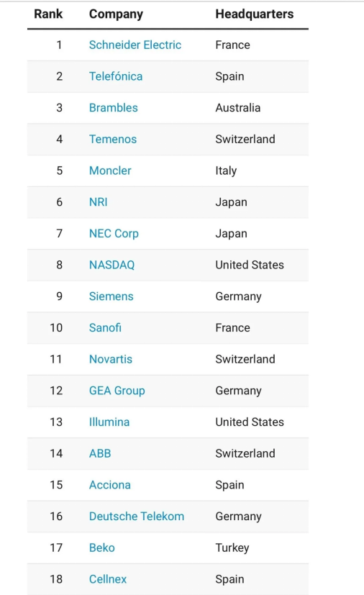Open the Novartis link
Image resolution: width=364 pixels, height=595 pixels.
[111, 359]
